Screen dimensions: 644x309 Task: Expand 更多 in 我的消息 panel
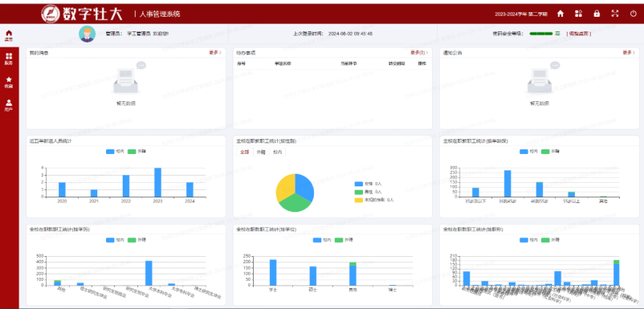pyautogui.click(x=215, y=52)
